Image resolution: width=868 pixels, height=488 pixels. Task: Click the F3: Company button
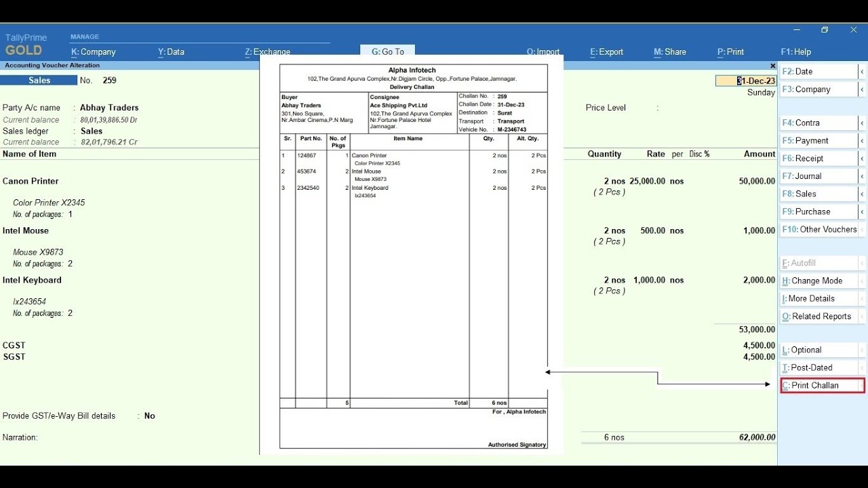[x=818, y=89]
